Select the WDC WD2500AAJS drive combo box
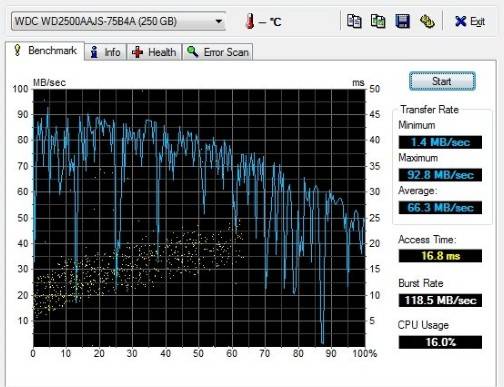The height and width of the screenshot is (387, 504). point(118,21)
